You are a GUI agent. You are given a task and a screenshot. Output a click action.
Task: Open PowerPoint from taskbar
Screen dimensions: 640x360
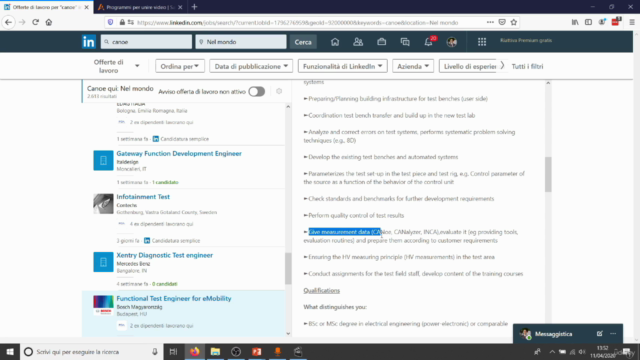257,351
